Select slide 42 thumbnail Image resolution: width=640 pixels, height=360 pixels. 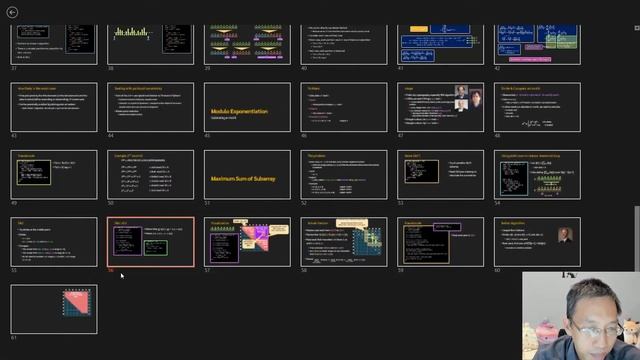[537, 44]
